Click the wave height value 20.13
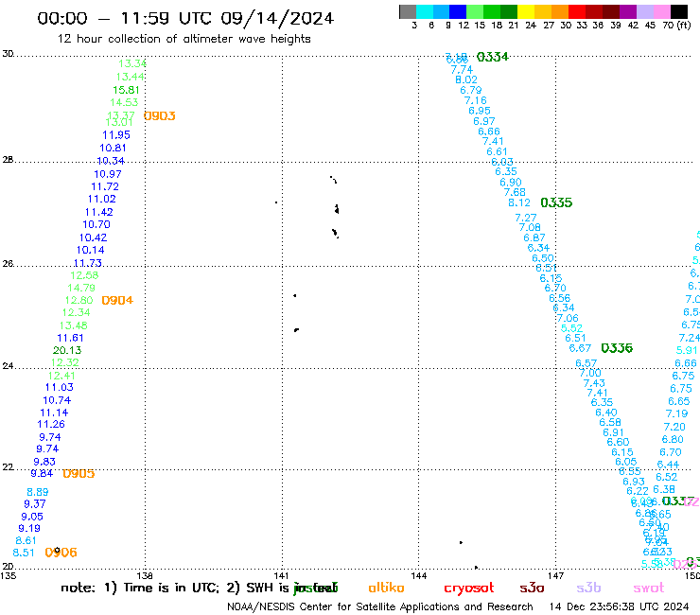 click(67, 351)
